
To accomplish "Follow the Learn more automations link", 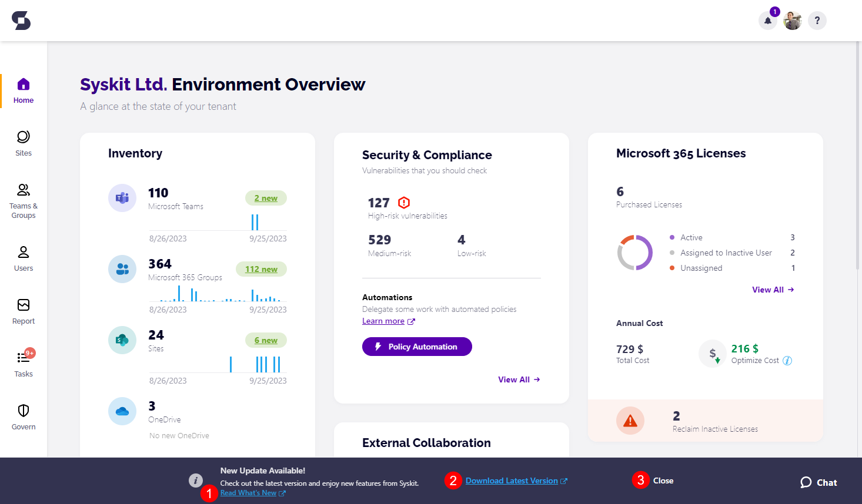I will (383, 321).
